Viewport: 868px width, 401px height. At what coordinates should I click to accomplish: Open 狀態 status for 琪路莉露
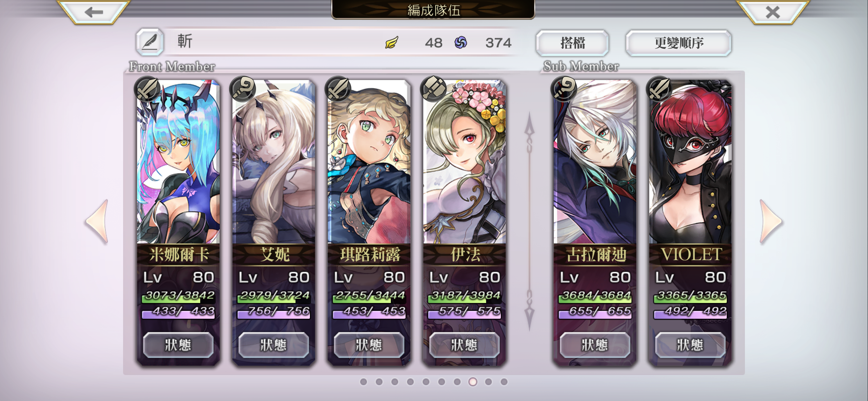point(369,345)
